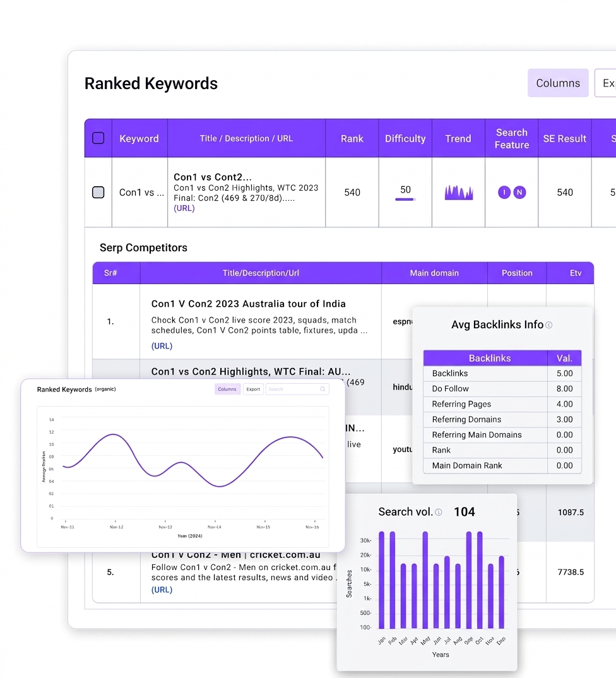Click the Etv value 7738.5

coord(571,572)
